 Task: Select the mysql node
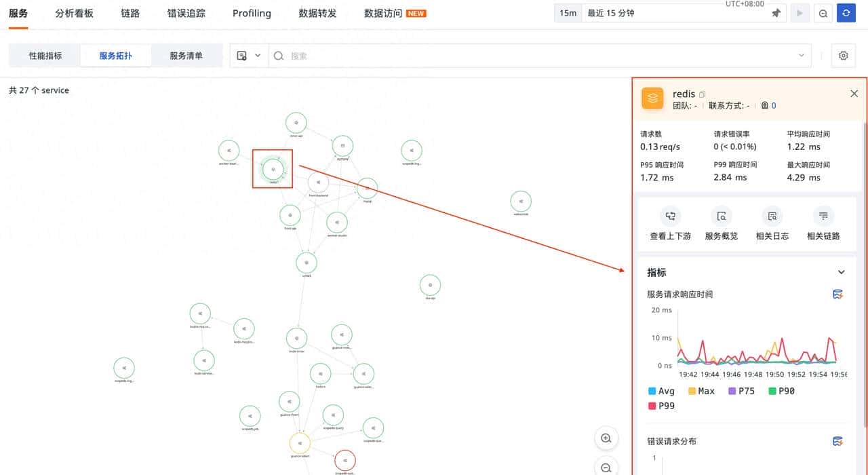tap(367, 189)
